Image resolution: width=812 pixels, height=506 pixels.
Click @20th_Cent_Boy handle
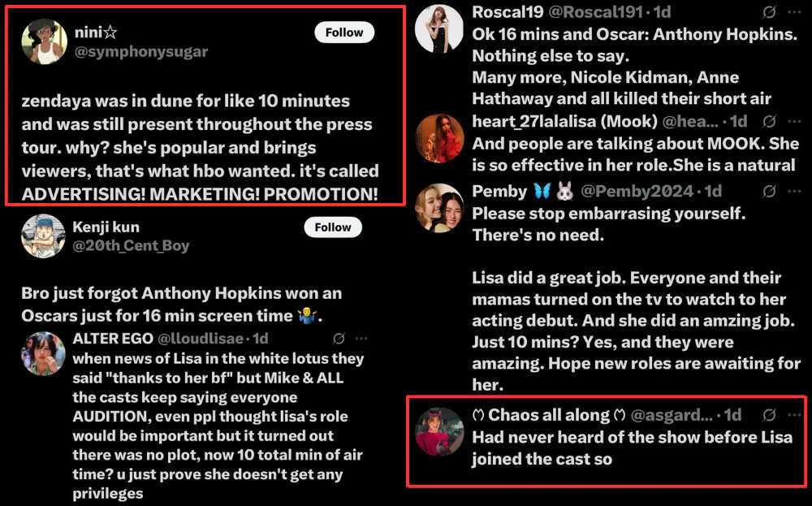pyautogui.click(x=131, y=245)
